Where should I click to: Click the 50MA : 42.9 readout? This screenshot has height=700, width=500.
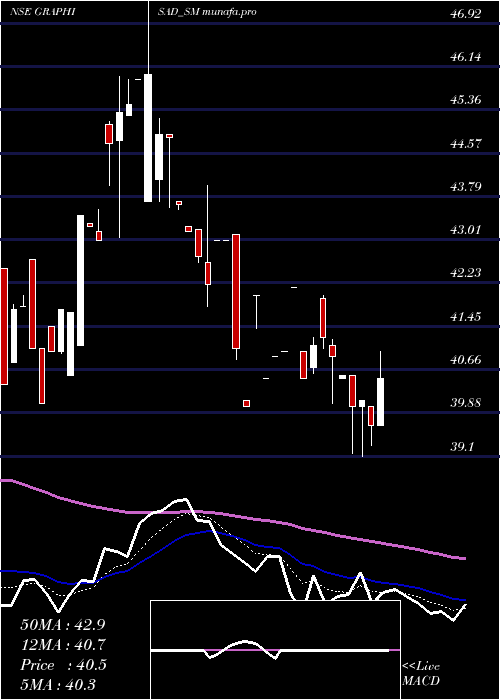(63, 625)
